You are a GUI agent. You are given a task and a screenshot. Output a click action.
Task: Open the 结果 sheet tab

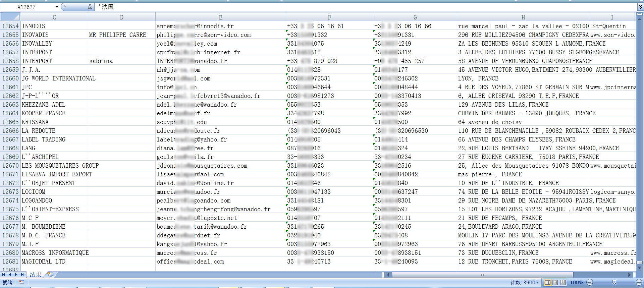click(35, 275)
